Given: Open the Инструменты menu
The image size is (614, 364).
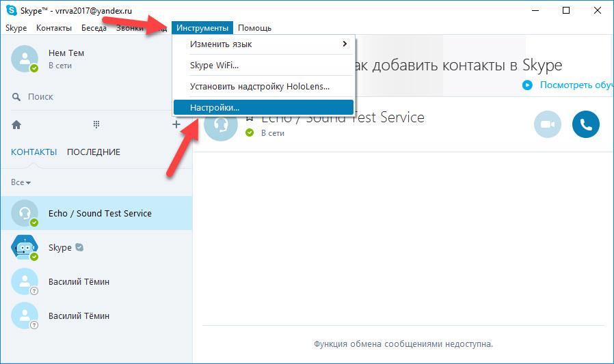Looking at the screenshot, I should (x=202, y=28).
